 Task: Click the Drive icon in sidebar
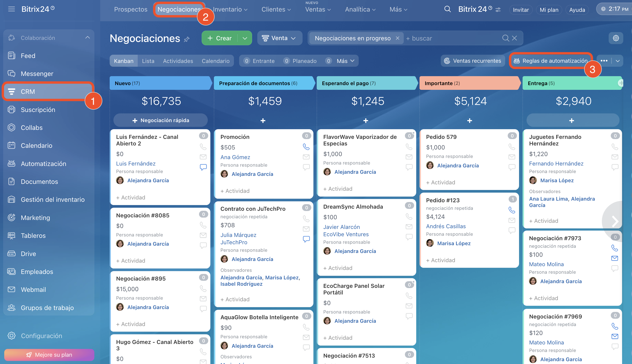pos(12,253)
